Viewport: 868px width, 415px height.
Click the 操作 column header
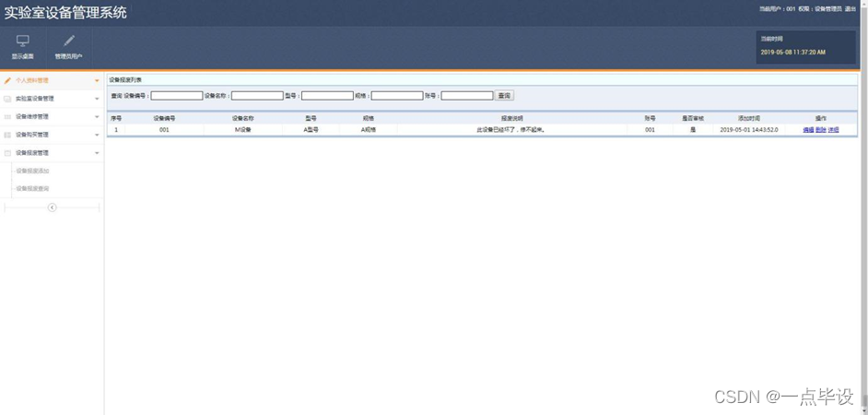click(820, 119)
